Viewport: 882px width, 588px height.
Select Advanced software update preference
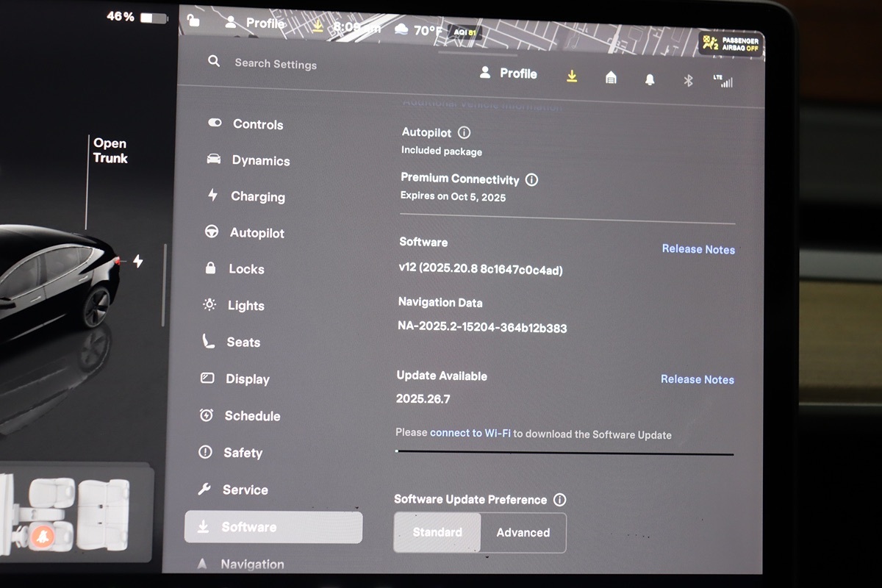pyautogui.click(x=523, y=533)
